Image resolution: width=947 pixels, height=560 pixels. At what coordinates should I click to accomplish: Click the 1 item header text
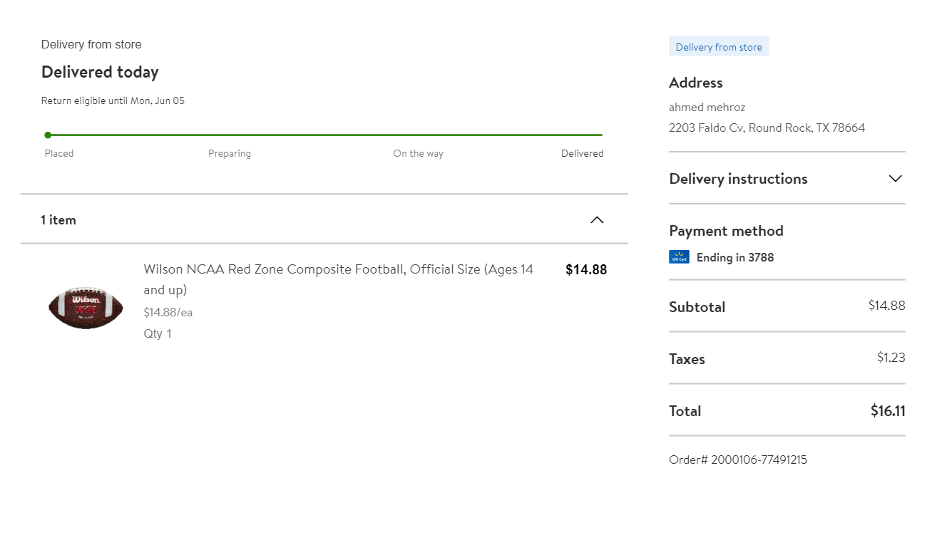[58, 220]
